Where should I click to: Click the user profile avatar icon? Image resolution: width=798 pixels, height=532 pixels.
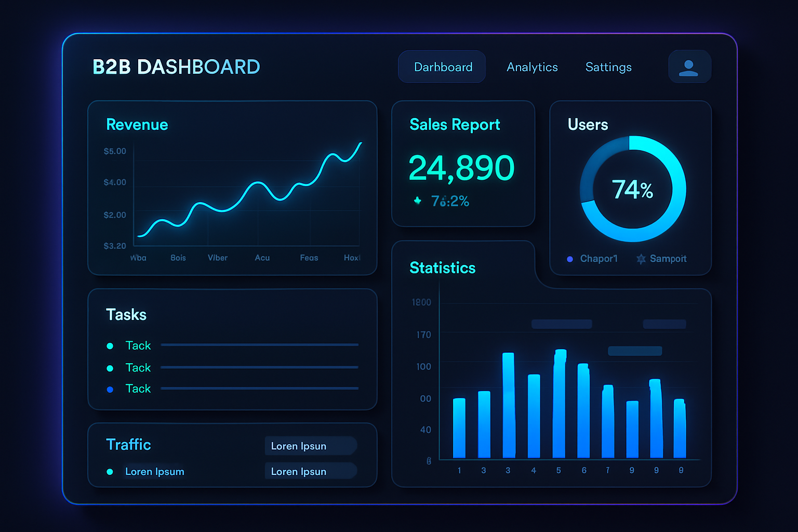point(689,66)
